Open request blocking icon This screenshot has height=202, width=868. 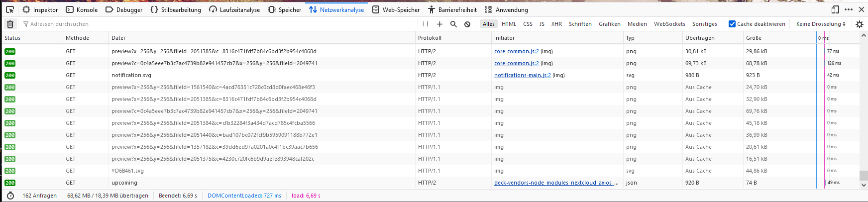point(467,24)
